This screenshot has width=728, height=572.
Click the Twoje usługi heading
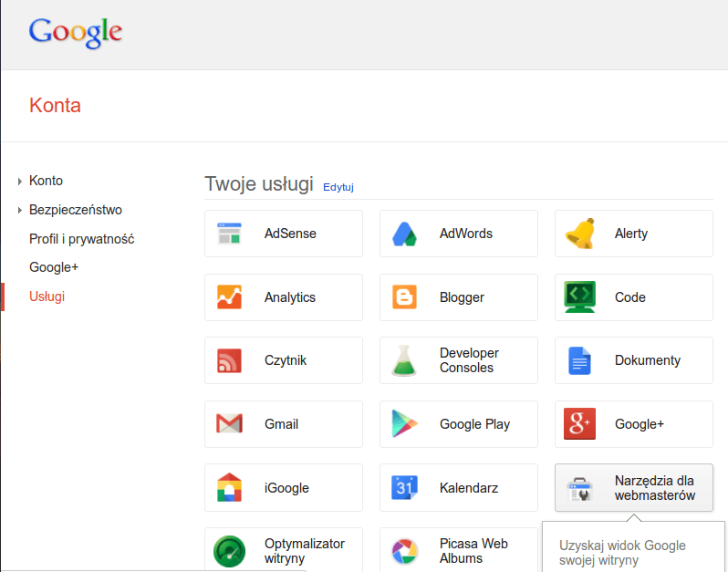(259, 184)
